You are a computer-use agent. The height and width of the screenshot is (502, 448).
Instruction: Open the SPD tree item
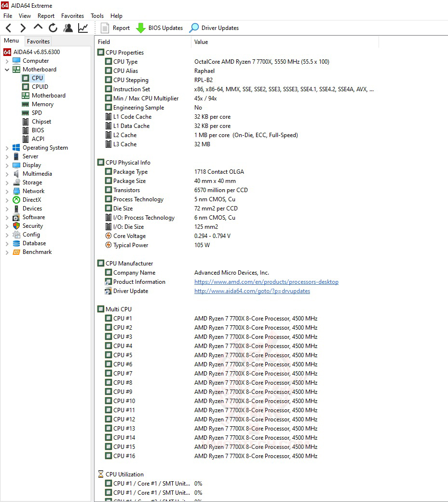pos(32,112)
